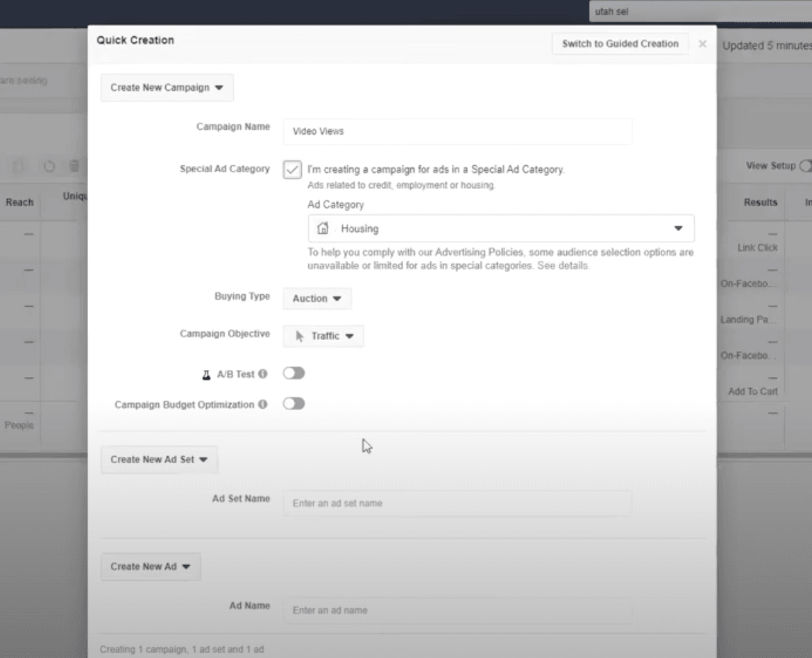Click Campaign Budget Optimization info icon
Image resolution: width=812 pixels, height=658 pixels.
pyautogui.click(x=262, y=404)
